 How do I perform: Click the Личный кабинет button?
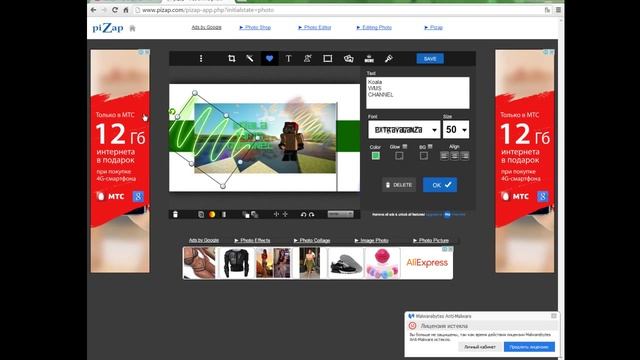coord(480,347)
